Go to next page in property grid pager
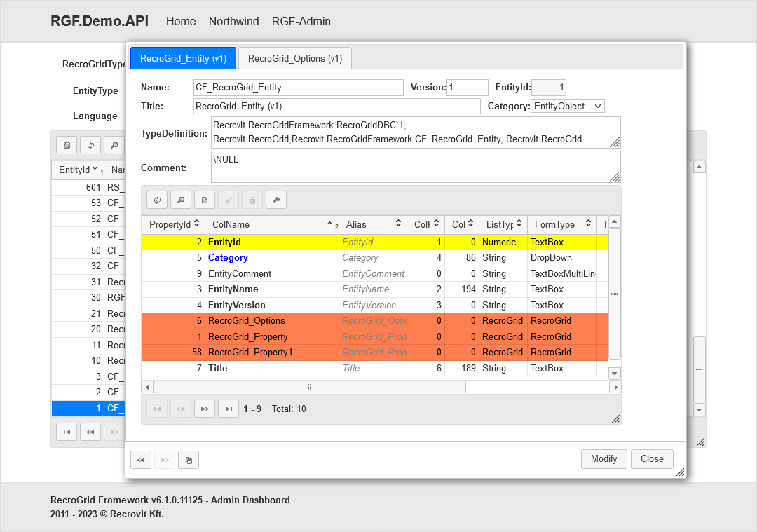 click(x=205, y=409)
